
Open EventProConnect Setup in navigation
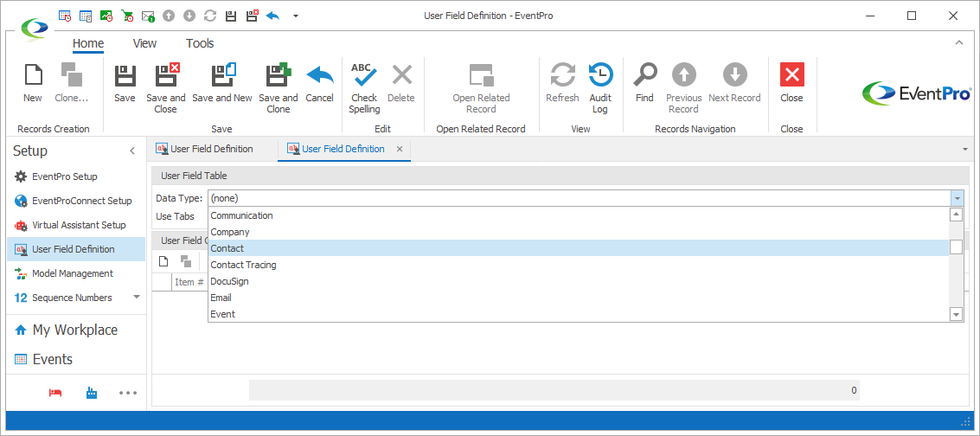coord(76,201)
